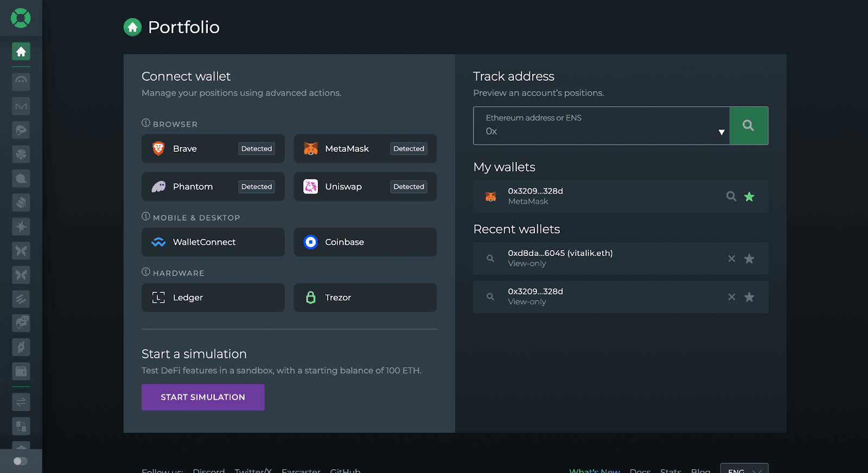Click the green search button for Track address
Image resolution: width=868 pixels, height=473 pixels.
click(x=749, y=126)
